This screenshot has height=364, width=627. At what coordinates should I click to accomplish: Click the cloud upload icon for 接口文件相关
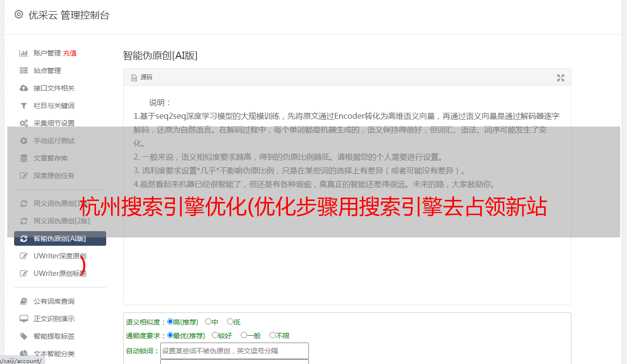point(23,88)
